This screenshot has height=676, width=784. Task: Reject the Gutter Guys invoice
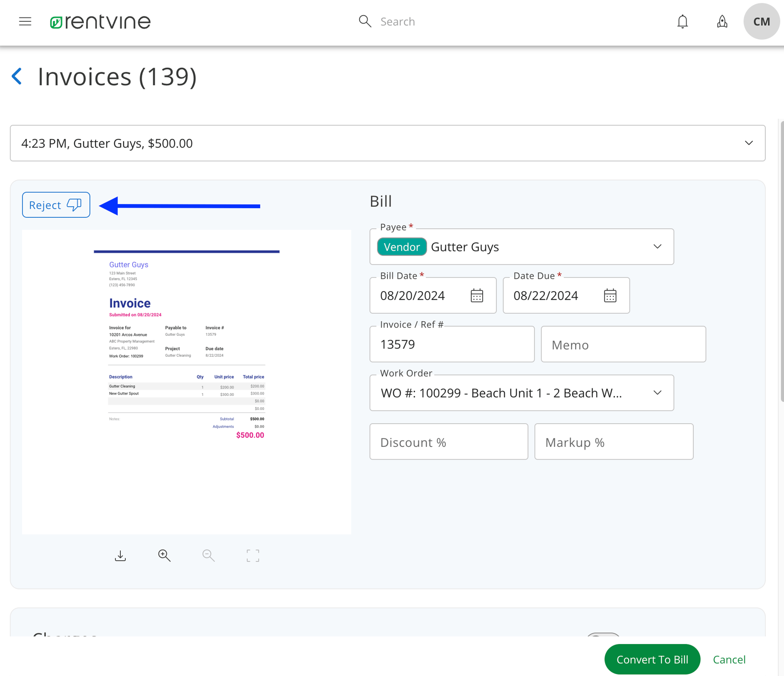tap(56, 205)
